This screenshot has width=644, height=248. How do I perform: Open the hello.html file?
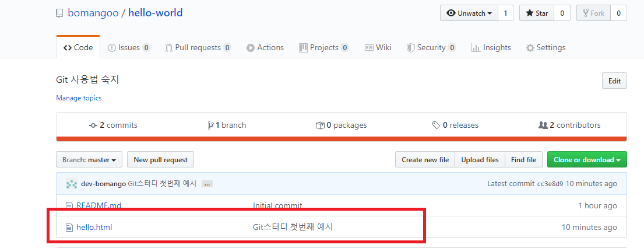[94, 227]
